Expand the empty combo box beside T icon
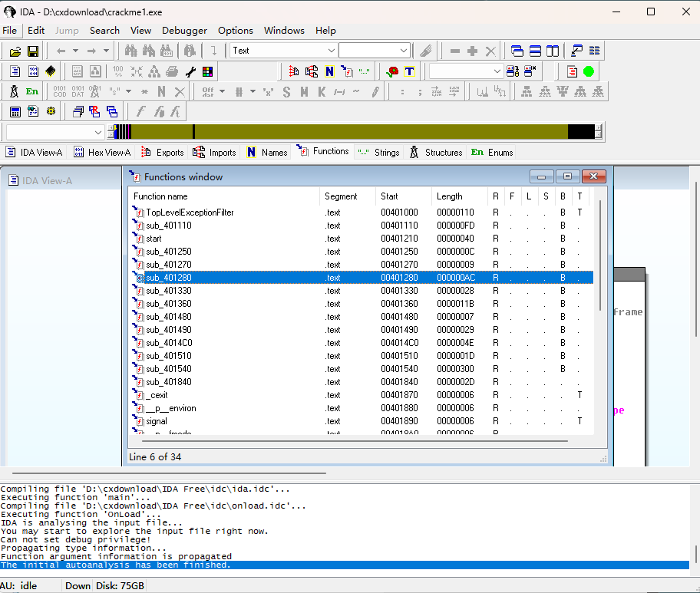The height and width of the screenshot is (593, 700). [497, 71]
